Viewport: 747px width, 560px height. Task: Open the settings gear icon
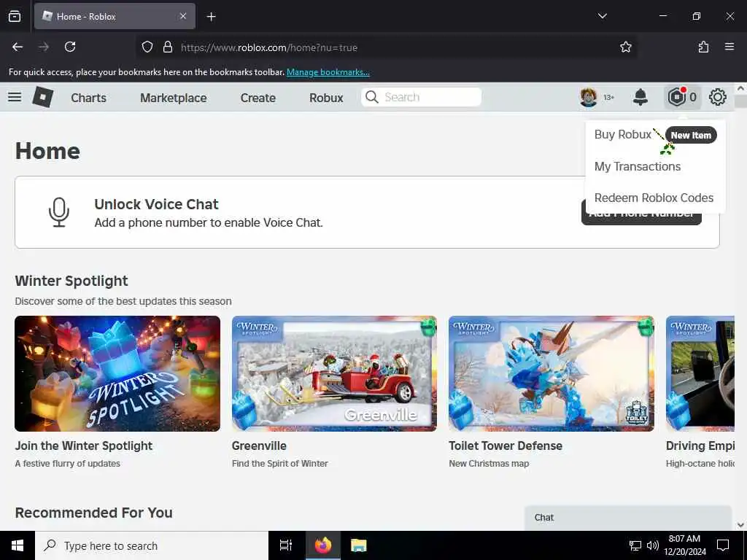tap(718, 97)
